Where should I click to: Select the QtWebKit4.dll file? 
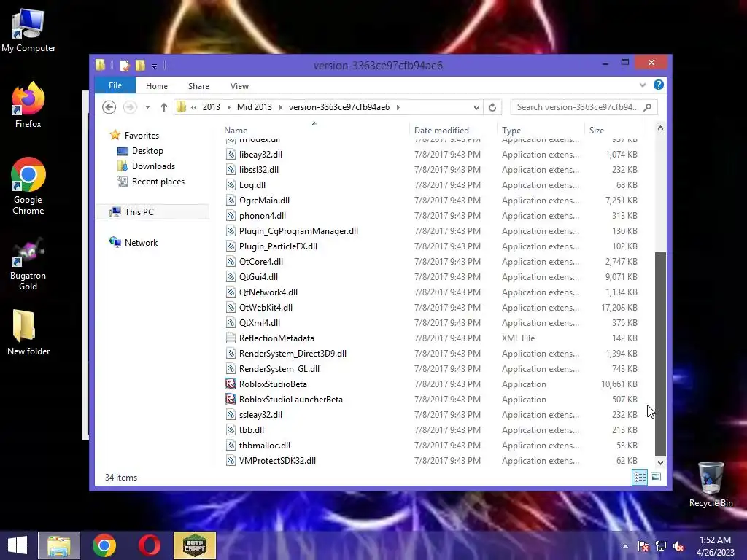click(x=266, y=308)
